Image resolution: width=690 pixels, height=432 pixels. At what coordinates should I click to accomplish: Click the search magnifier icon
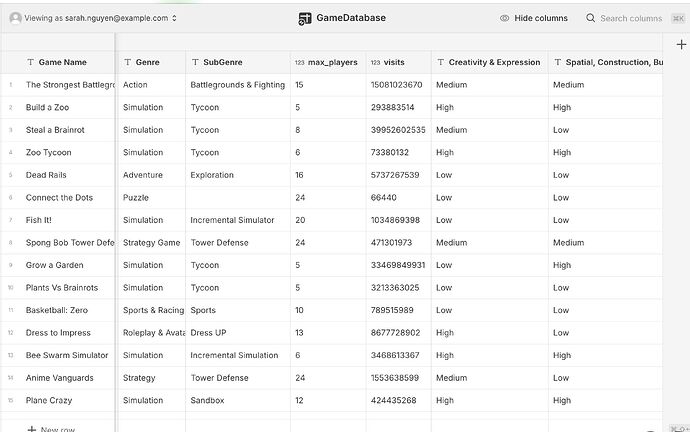point(591,18)
